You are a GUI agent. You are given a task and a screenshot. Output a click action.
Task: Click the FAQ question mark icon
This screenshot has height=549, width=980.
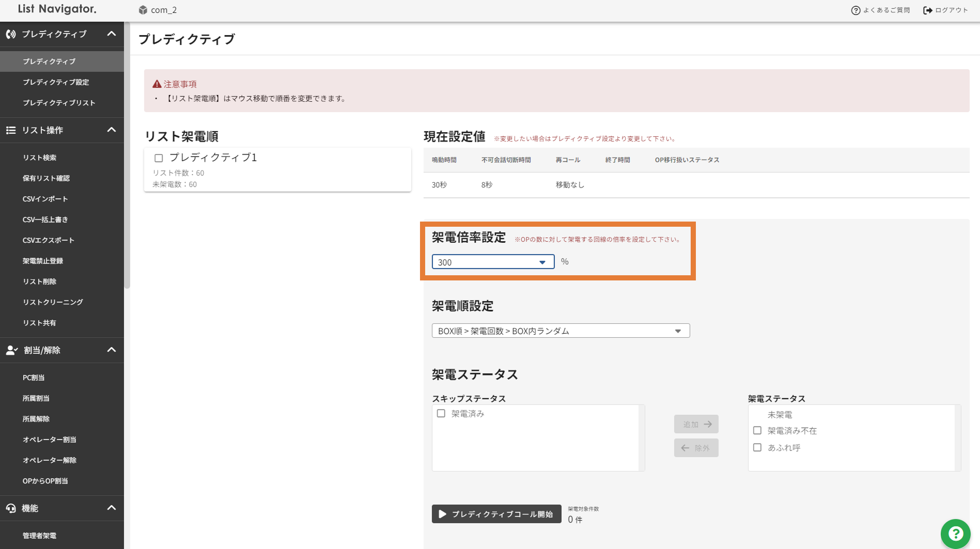coord(855,10)
